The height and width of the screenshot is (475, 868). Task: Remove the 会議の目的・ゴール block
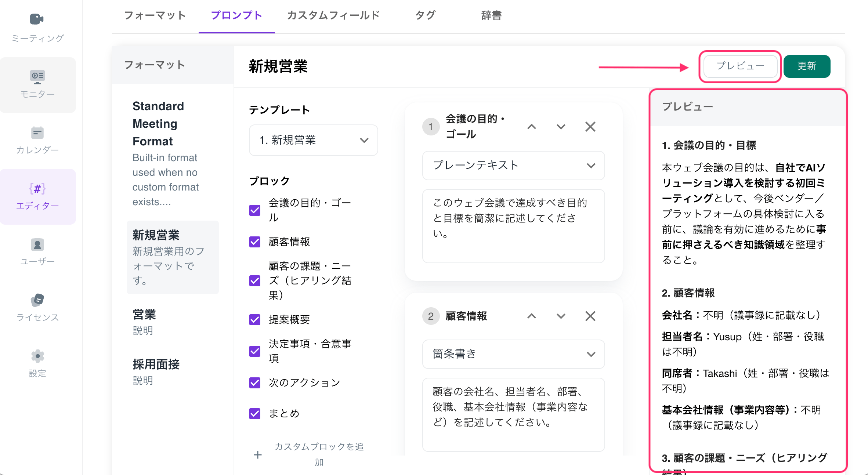coord(590,127)
